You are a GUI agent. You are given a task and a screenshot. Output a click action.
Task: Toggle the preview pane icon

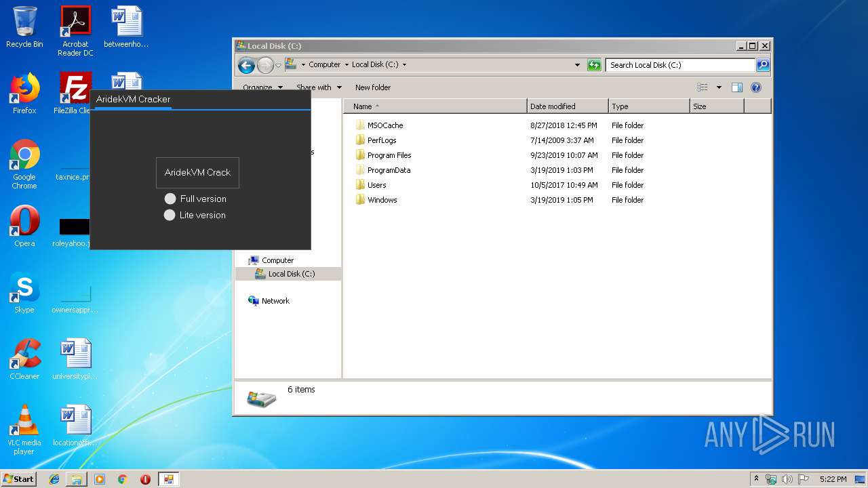click(x=737, y=87)
